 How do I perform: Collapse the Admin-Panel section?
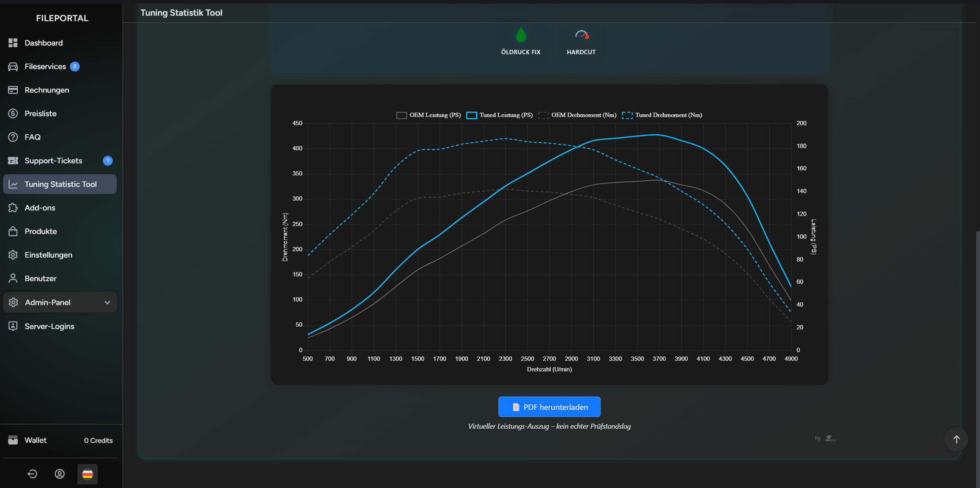pos(106,302)
